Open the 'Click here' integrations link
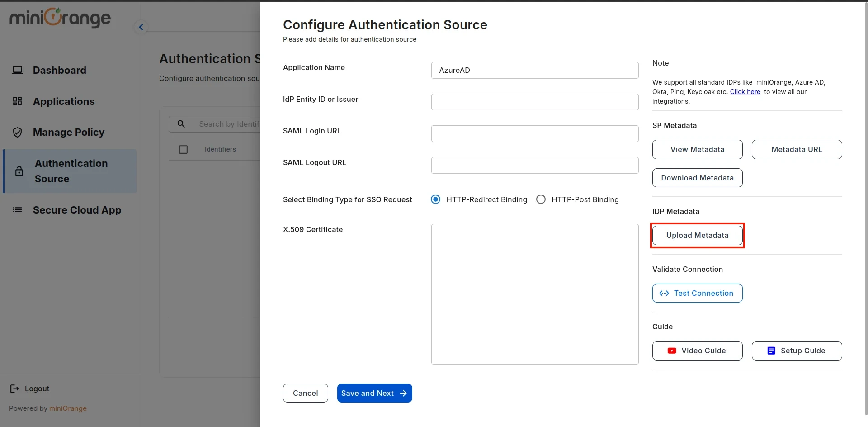This screenshot has width=868, height=427. tap(745, 92)
